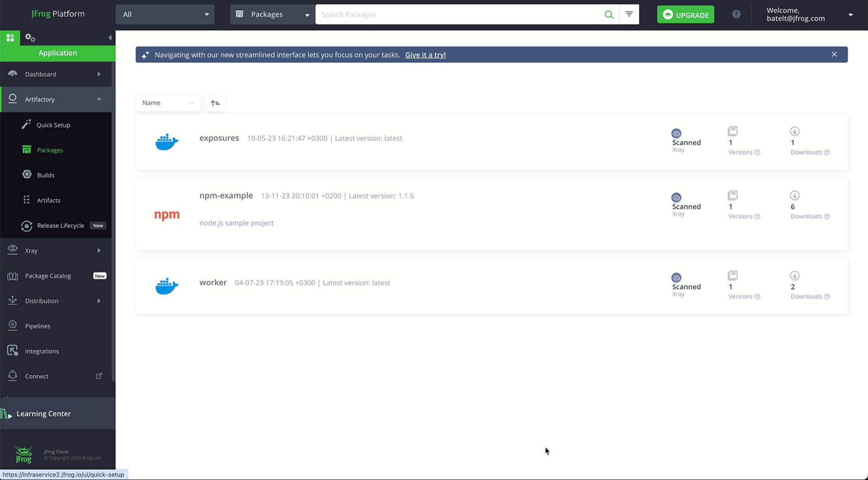
Task: Open the Xray section menu
Action: [x=31, y=250]
